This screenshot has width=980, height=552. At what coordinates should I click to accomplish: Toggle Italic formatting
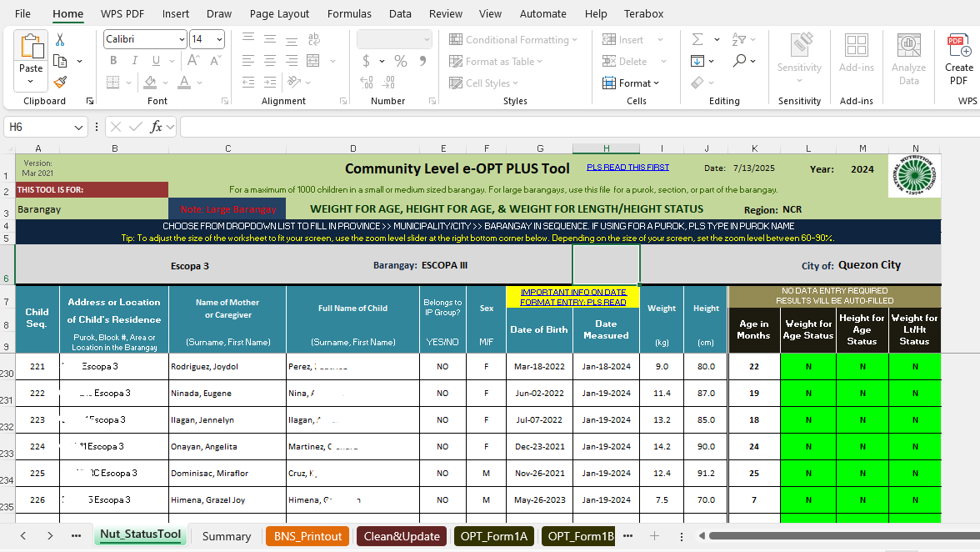click(x=134, y=61)
